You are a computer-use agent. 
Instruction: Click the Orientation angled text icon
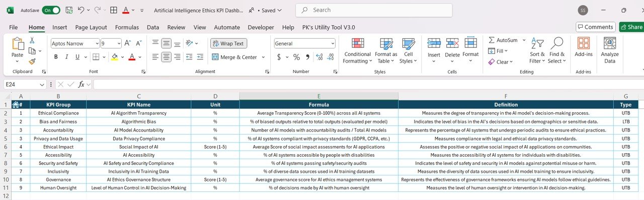tap(190, 43)
